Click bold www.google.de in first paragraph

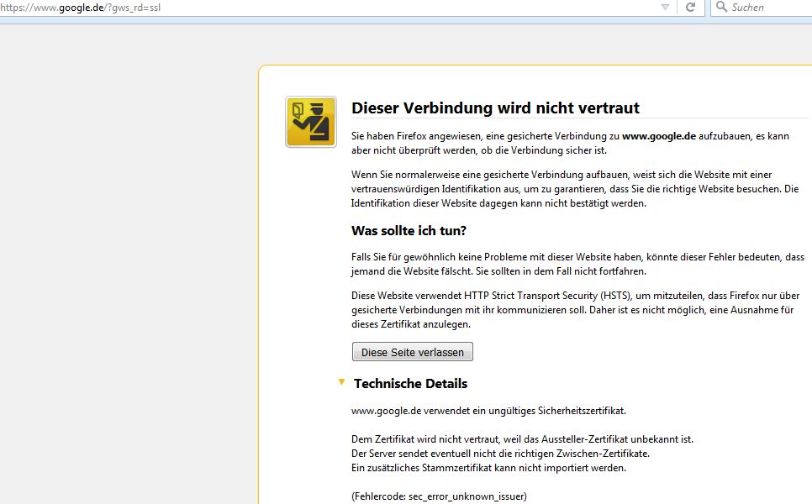659,136
